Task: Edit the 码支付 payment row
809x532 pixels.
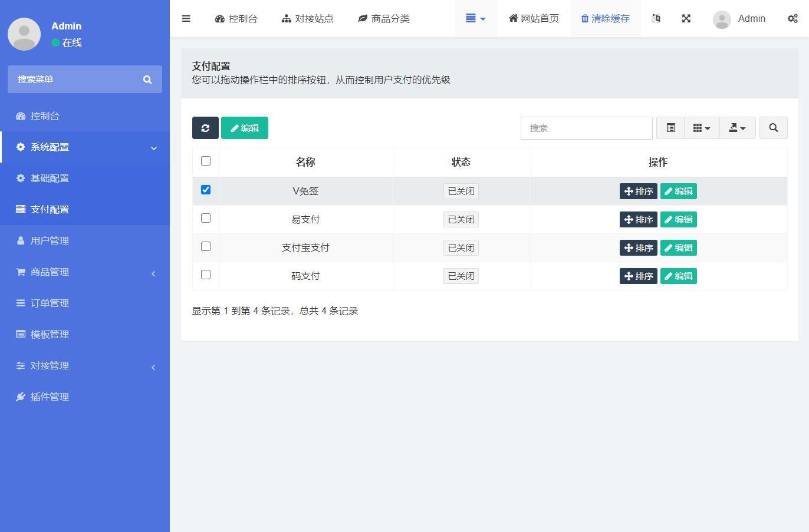Action: tap(679, 276)
